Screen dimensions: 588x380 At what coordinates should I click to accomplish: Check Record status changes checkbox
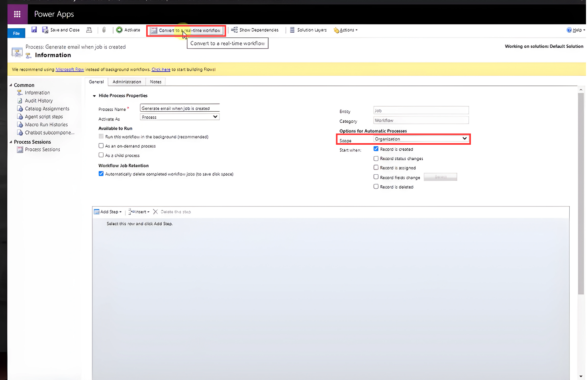376,158
